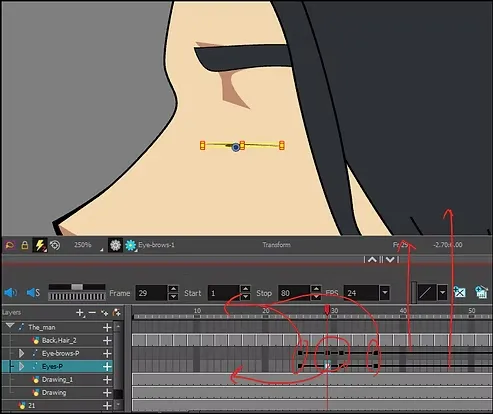Collapse the The_man group layer
493x414 pixels.
pyautogui.click(x=10, y=325)
